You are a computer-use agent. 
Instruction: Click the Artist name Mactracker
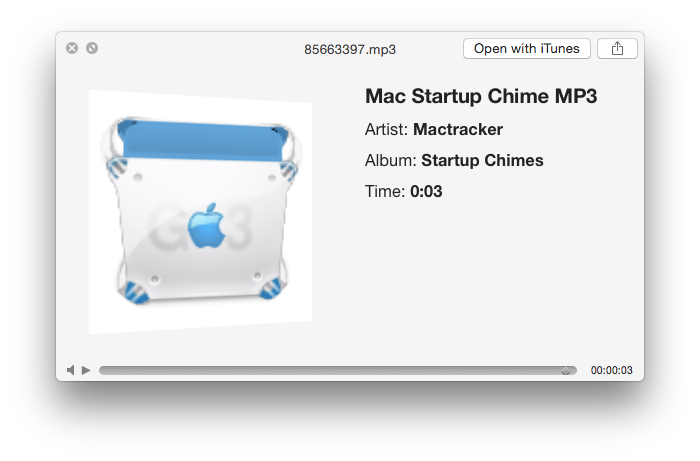coord(458,129)
